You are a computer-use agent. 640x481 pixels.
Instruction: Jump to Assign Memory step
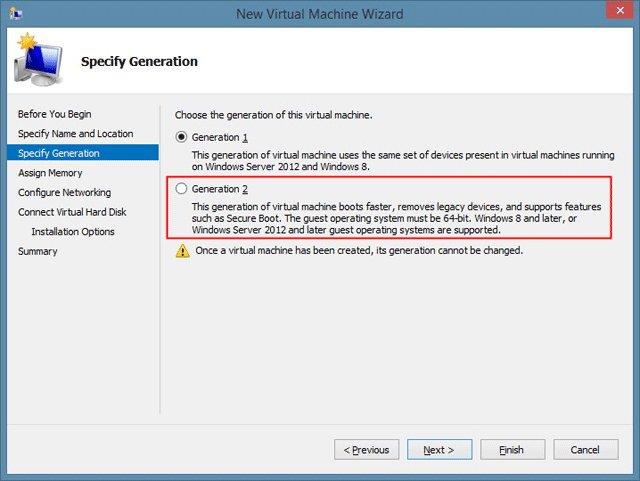50,173
